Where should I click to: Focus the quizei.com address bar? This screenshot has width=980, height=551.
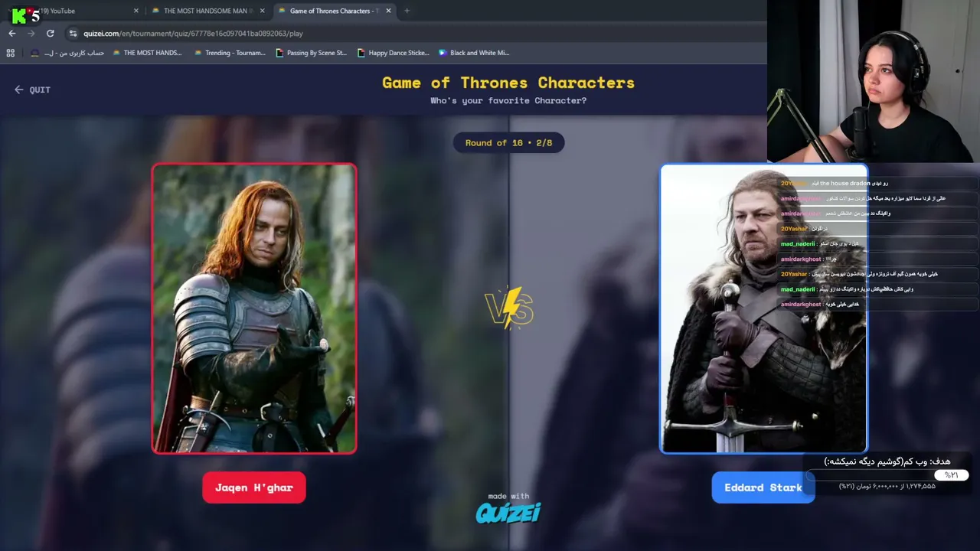(x=413, y=34)
